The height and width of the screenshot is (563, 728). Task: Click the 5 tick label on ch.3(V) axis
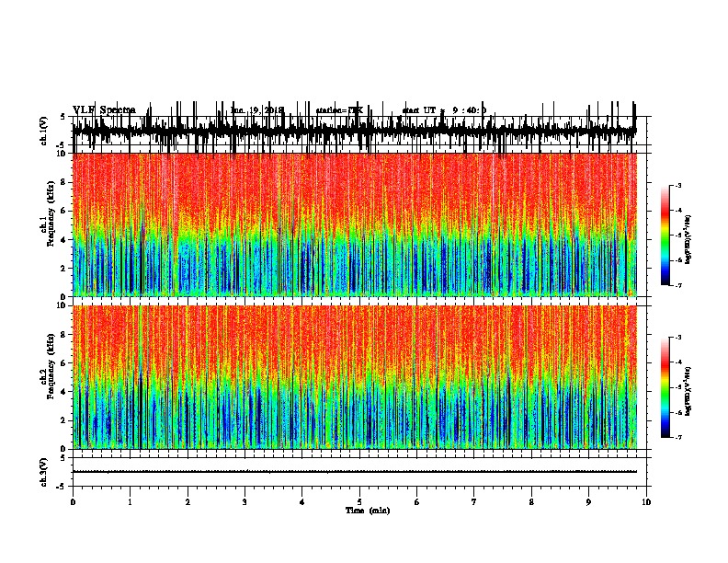point(63,457)
